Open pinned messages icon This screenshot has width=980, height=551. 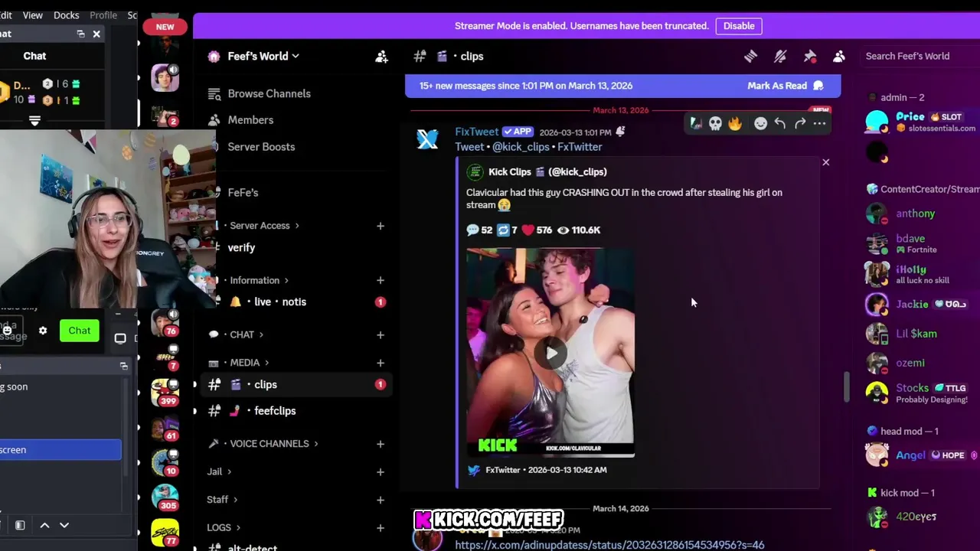tap(810, 56)
